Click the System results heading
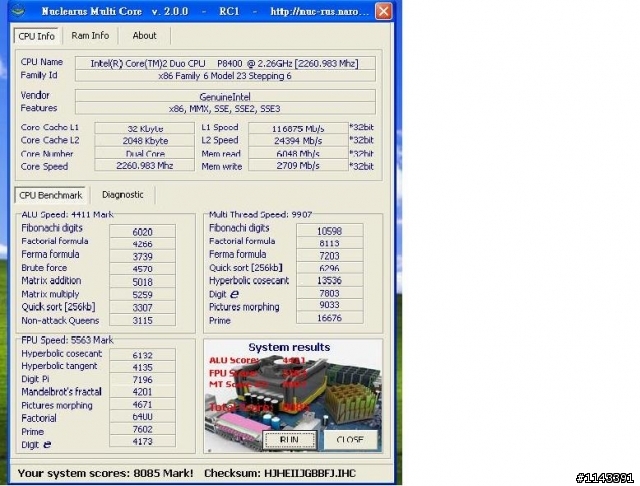The image size is (640, 486). click(289, 347)
